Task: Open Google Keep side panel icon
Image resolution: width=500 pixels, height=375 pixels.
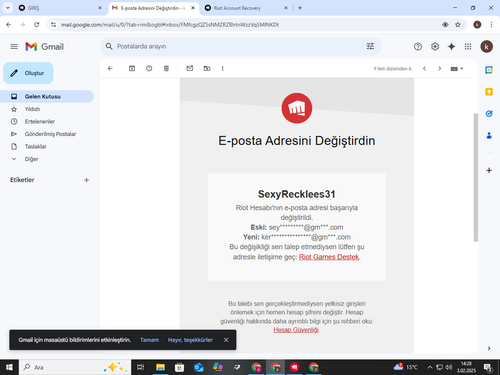Action: tap(489, 92)
